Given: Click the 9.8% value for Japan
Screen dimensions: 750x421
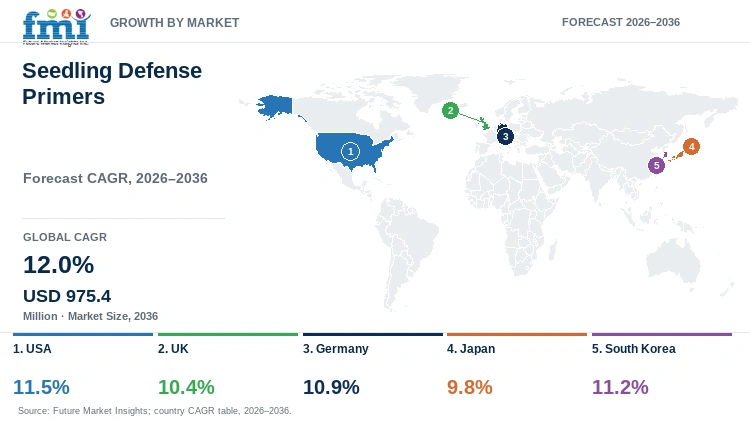Looking at the screenshot, I should pos(470,387).
